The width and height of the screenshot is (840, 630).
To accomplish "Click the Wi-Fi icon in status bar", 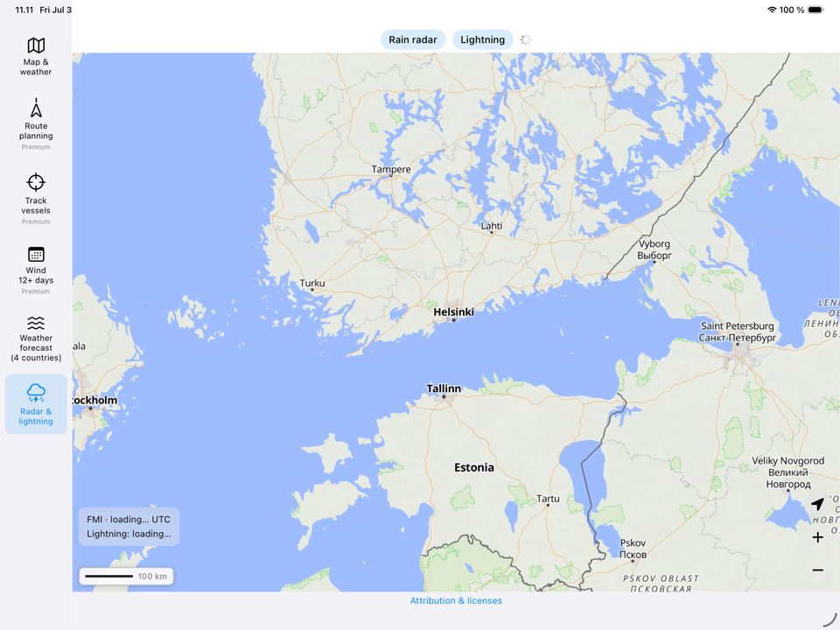I will (x=772, y=10).
